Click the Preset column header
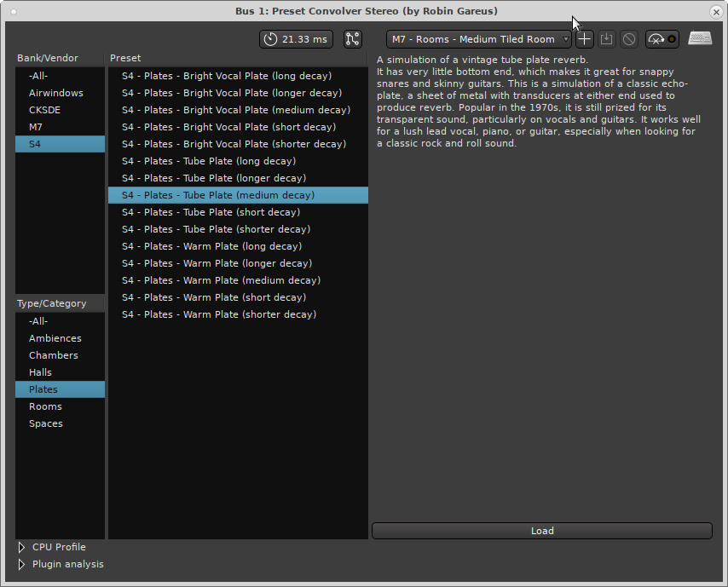 coord(126,58)
